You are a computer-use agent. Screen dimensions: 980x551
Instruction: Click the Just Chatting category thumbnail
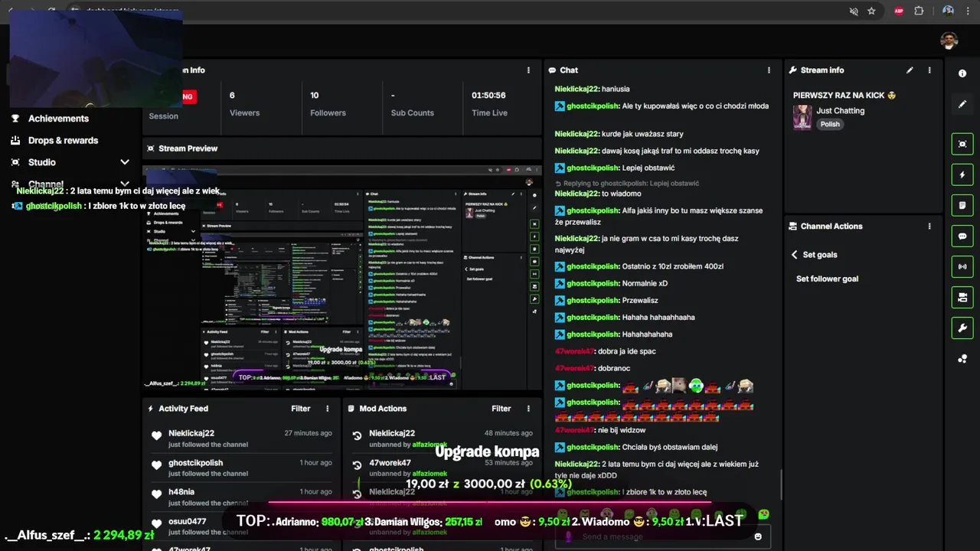pos(802,117)
